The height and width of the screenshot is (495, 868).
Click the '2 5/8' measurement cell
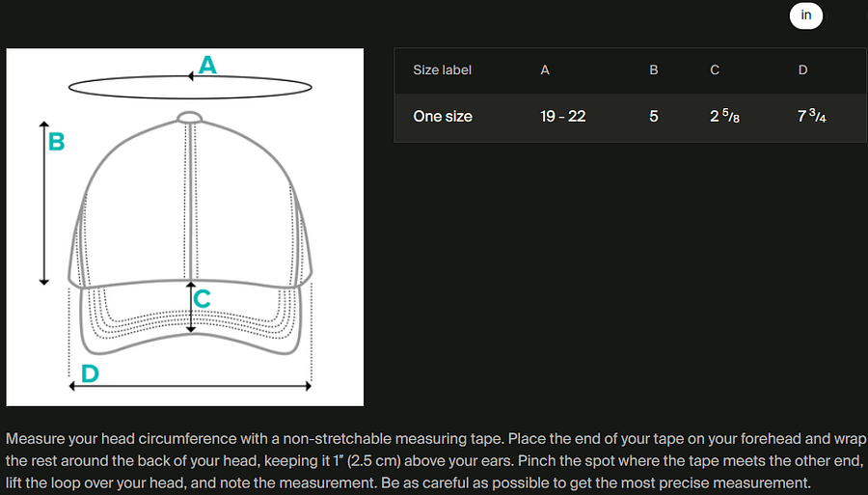pyautogui.click(x=724, y=117)
